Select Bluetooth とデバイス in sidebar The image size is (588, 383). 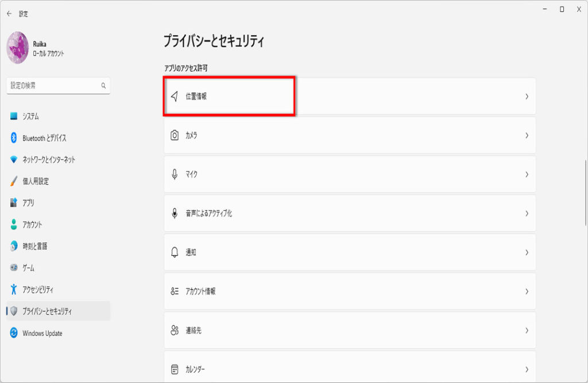pos(44,138)
